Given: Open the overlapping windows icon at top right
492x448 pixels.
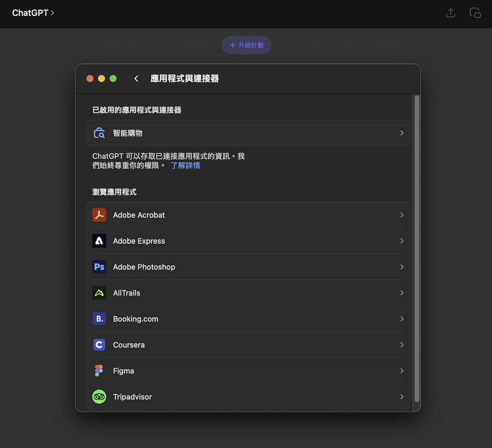Looking at the screenshot, I should (475, 13).
